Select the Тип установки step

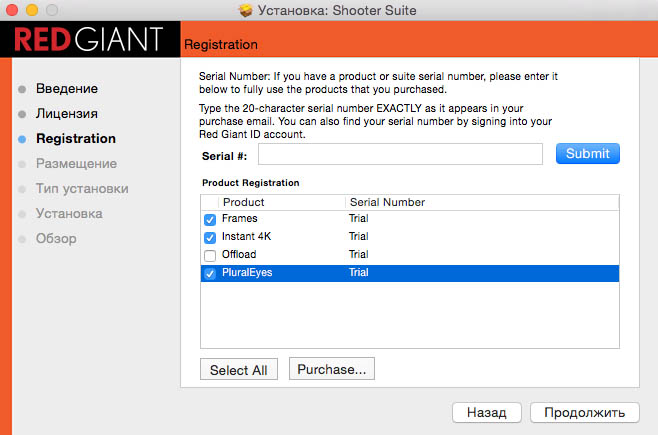(82, 189)
